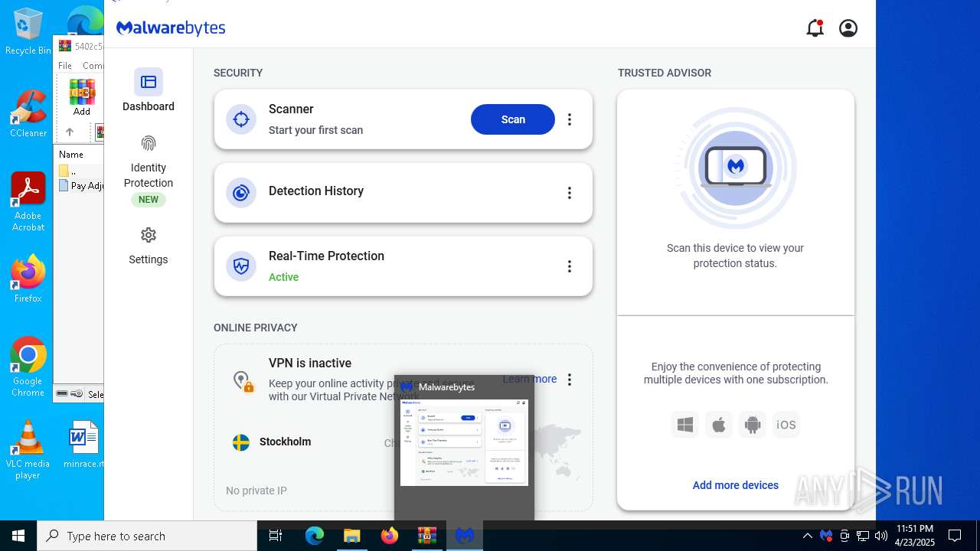980x551 pixels.
Task: Click the volume tray icon
Action: coord(880,536)
